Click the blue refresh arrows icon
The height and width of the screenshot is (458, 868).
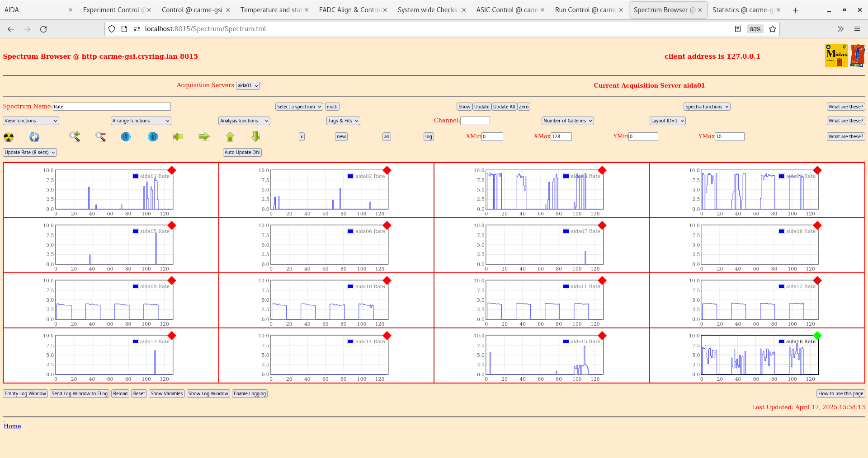click(34, 137)
